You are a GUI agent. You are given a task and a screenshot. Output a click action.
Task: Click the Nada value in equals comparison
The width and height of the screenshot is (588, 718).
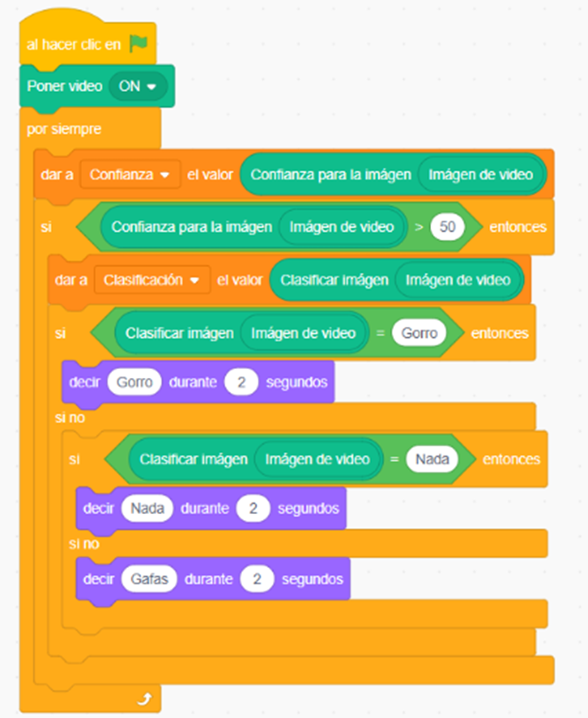tap(432, 458)
